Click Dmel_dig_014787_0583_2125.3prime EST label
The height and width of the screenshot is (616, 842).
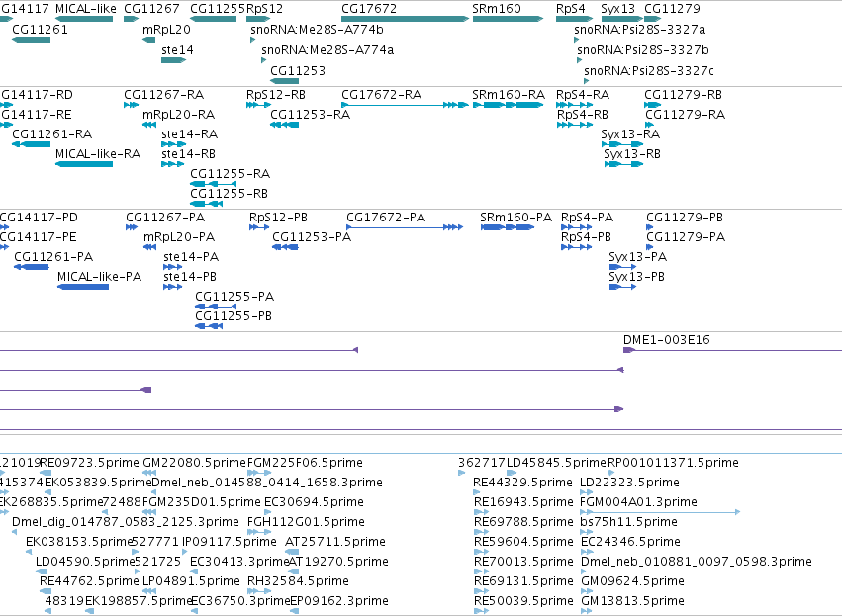coord(125,522)
